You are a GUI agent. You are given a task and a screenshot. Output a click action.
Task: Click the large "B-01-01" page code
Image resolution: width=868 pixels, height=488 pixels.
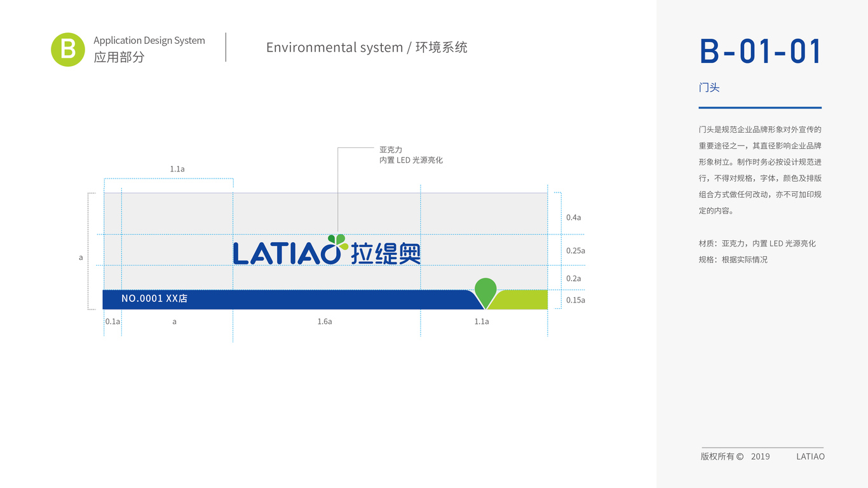(761, 51)
